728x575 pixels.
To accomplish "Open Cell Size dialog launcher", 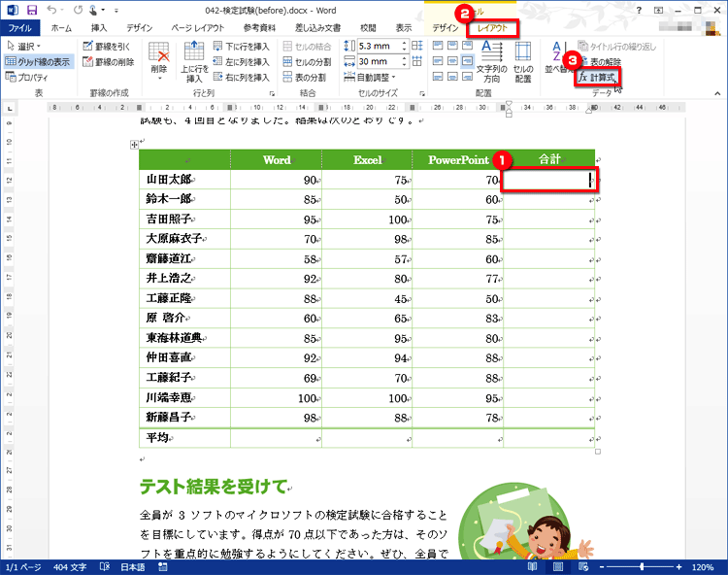I will click(422, 93).
